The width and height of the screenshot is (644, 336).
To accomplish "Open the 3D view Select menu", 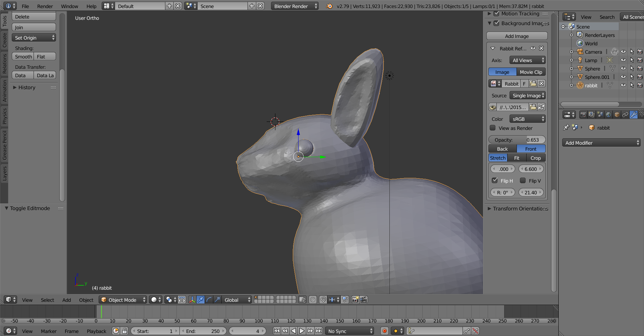I will tap(47, 300).
